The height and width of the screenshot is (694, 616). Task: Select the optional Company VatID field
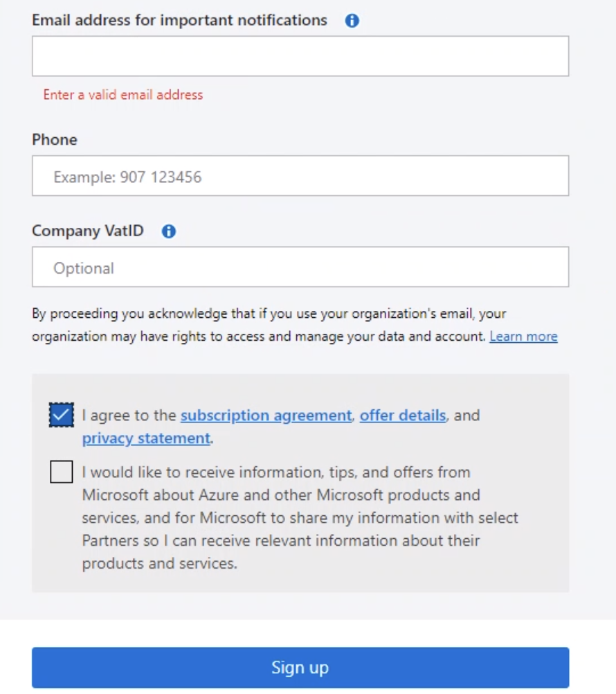coord(300,267)
